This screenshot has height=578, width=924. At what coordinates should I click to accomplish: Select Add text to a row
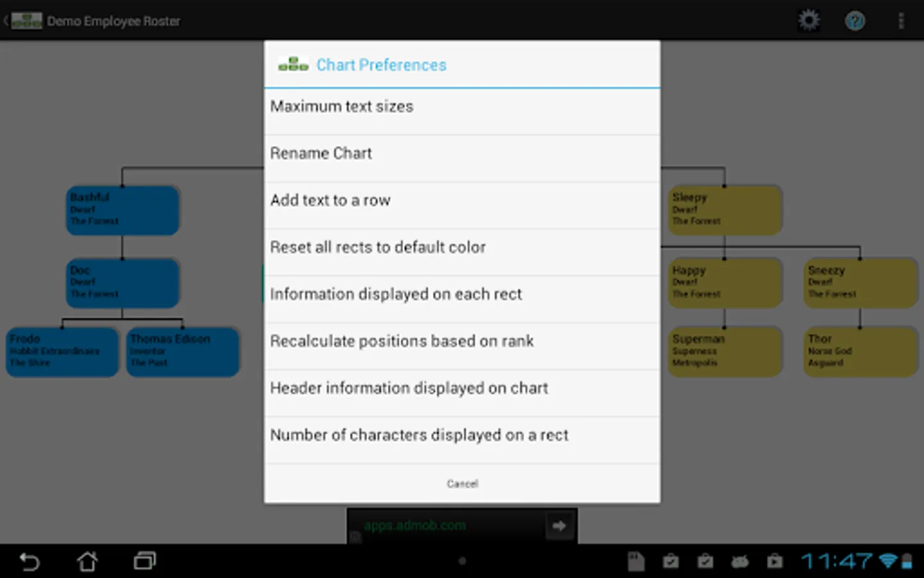[462, 206]
